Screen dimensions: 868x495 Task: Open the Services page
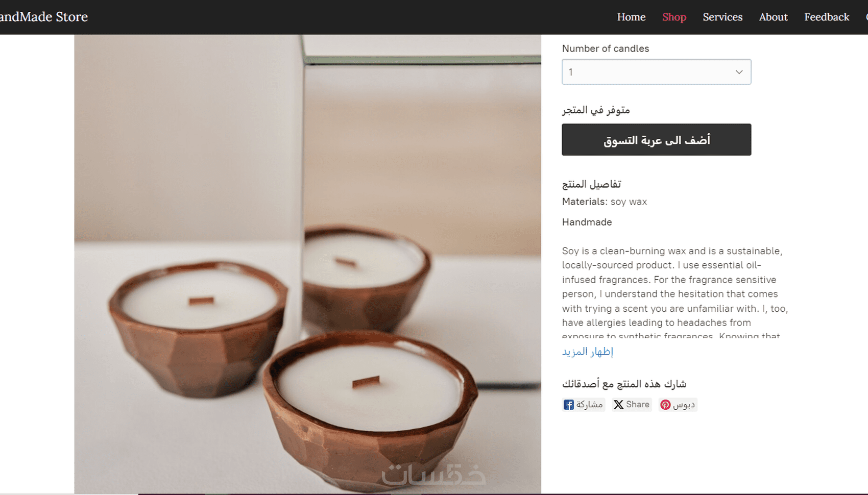722,17
